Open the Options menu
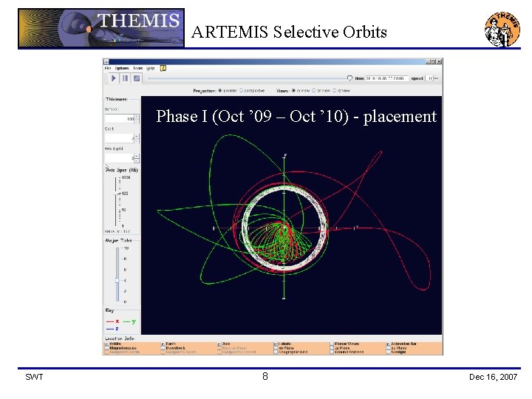Screen dimensions: 532x399 (122, 68)
